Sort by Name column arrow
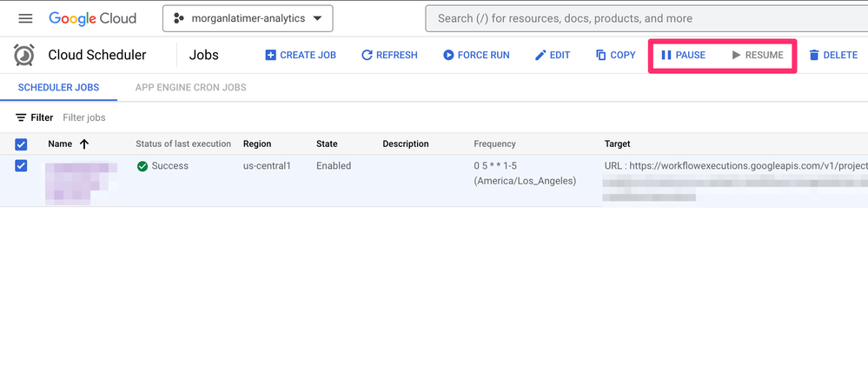 tap(84, 144)
